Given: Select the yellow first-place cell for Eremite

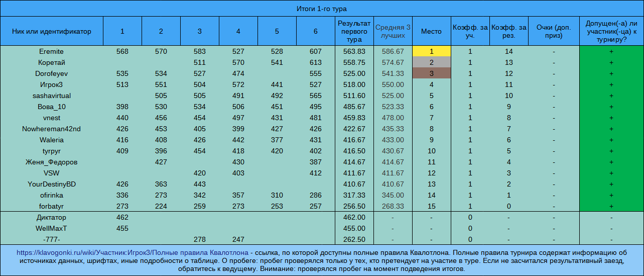Looking at the screenshot, I should tap(431, 52).
